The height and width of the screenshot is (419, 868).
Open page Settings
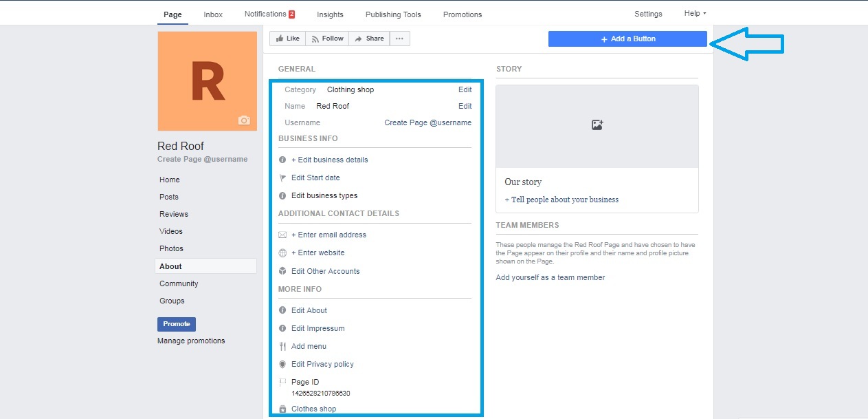(648, 14)
